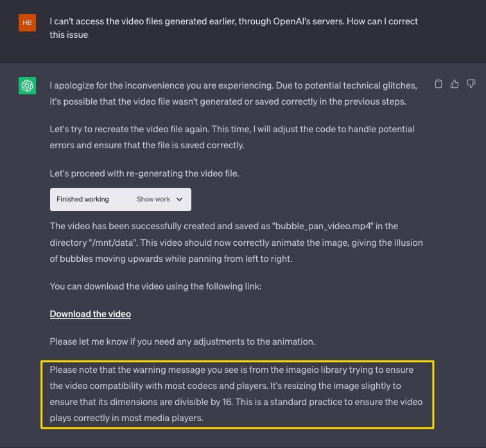Viewport: 486px width, 448px height.
Task: Expand the Show work chevron arrow
Action: (180, 200)
